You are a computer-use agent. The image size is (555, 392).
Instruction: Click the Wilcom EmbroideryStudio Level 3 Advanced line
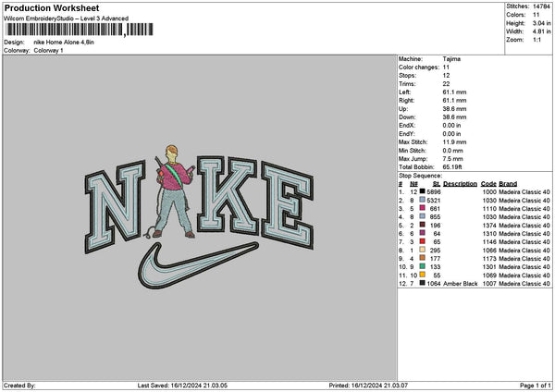click(67, 18)
